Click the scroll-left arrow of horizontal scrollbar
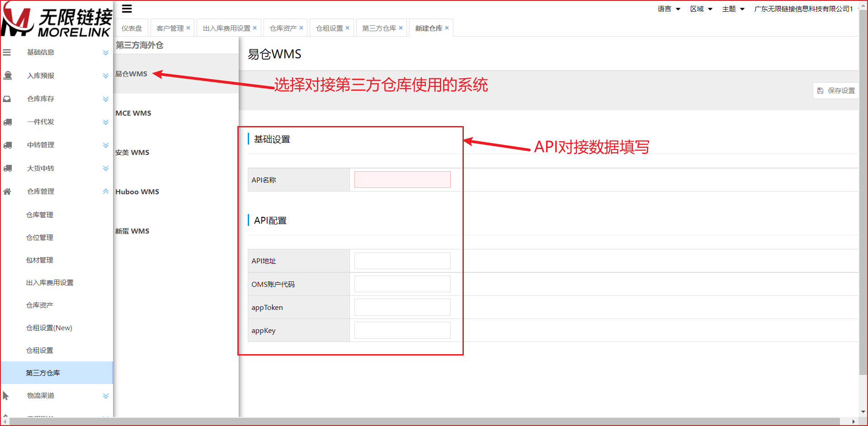The width and height of the screenshot is (868, 426). coord(5,421)
